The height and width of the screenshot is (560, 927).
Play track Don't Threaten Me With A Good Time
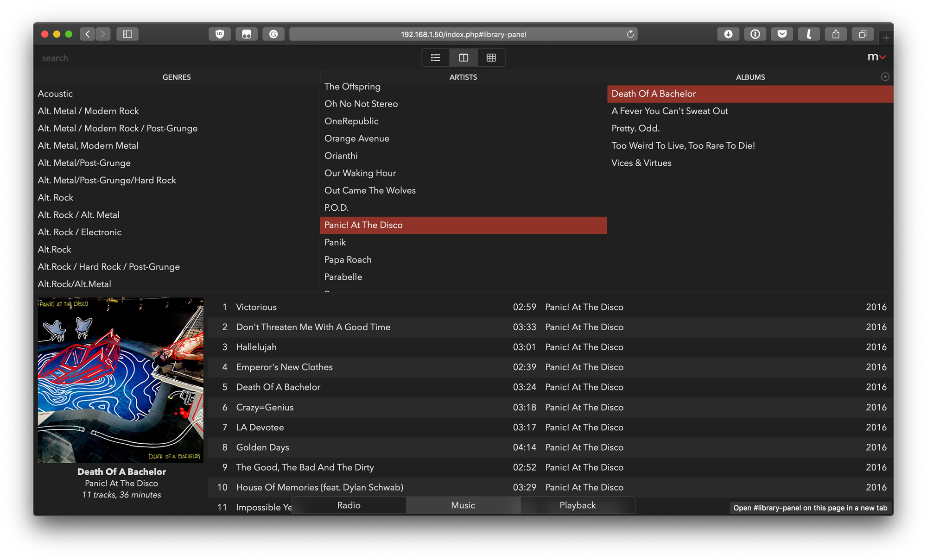tap(551, 327)
